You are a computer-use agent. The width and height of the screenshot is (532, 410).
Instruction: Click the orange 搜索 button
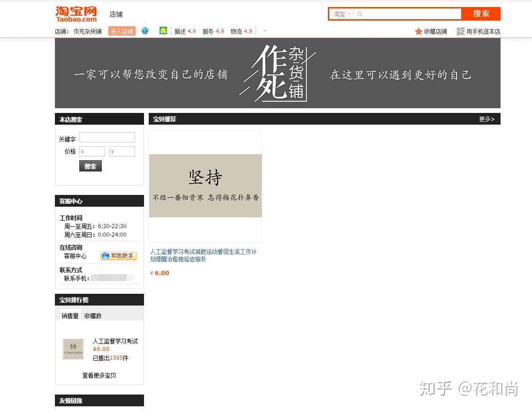point(481,14)
